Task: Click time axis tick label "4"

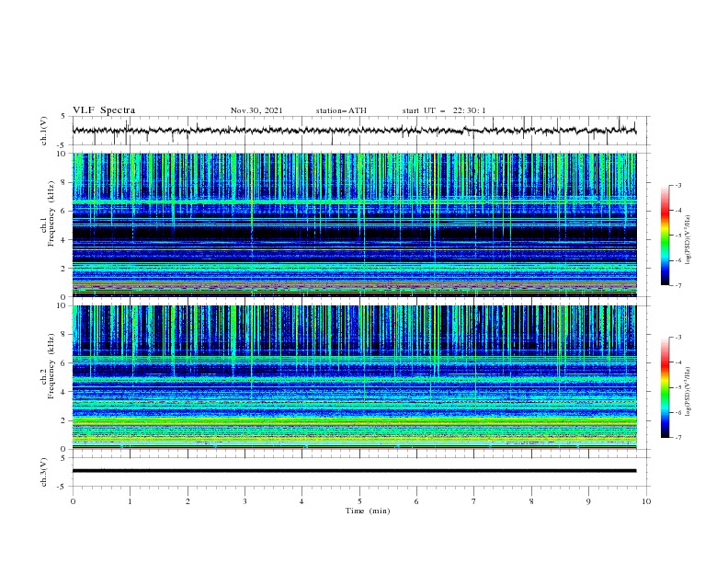Action: 301,501
